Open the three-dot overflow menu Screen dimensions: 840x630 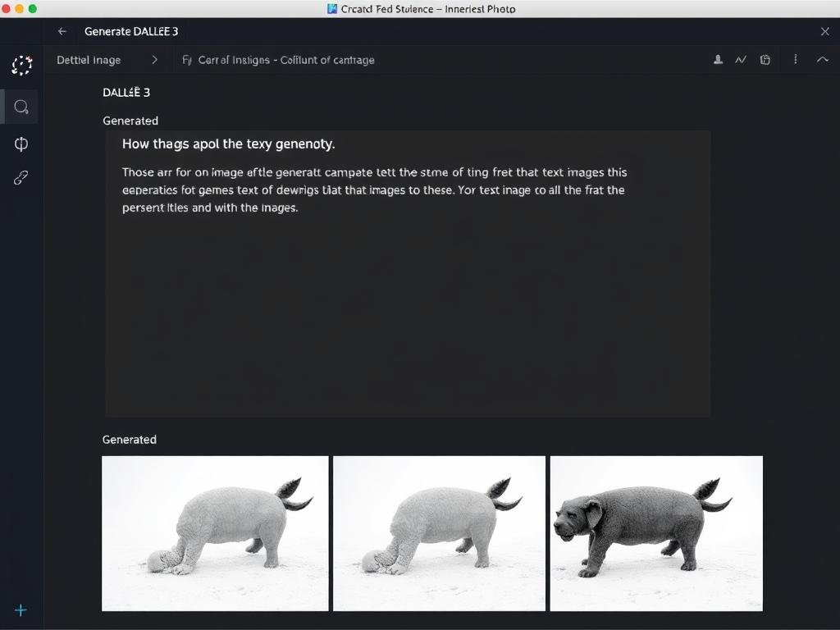pos(794,60)
